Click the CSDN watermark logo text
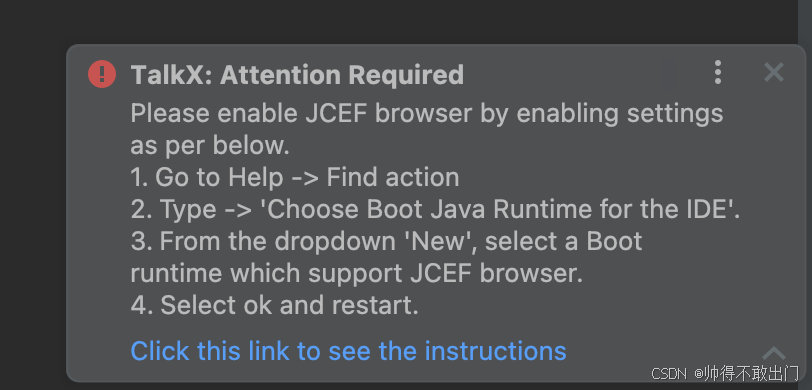This screenshot has width=812, height=390. pos(668,374)
